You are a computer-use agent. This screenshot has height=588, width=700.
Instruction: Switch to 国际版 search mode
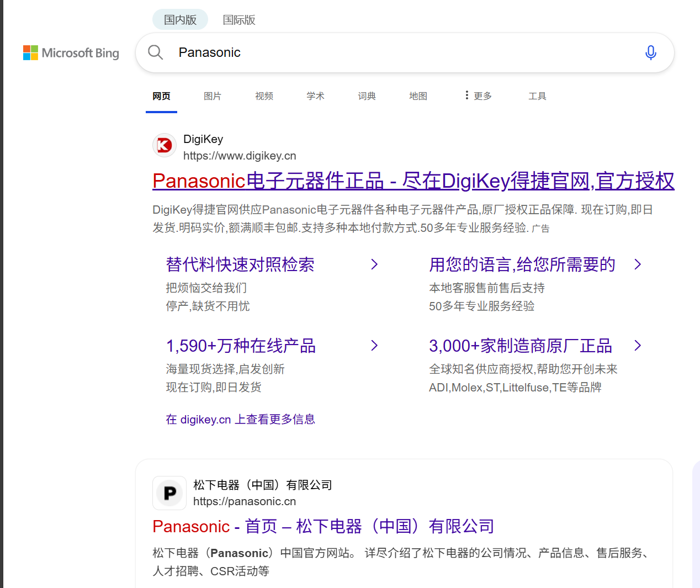pos(238,20)
